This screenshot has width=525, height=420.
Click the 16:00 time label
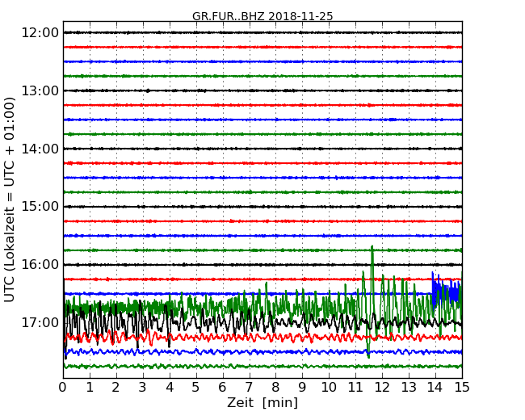tap(40, 265)
